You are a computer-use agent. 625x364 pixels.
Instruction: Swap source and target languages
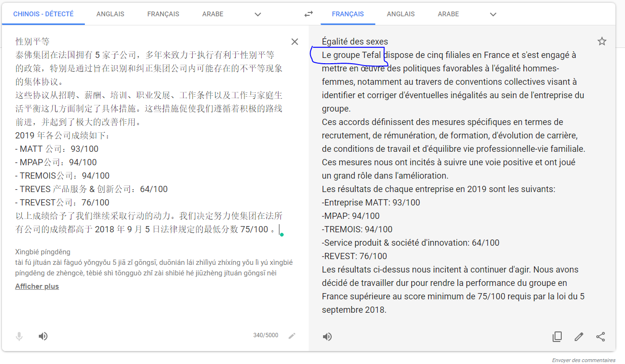[x=309, y=14]
